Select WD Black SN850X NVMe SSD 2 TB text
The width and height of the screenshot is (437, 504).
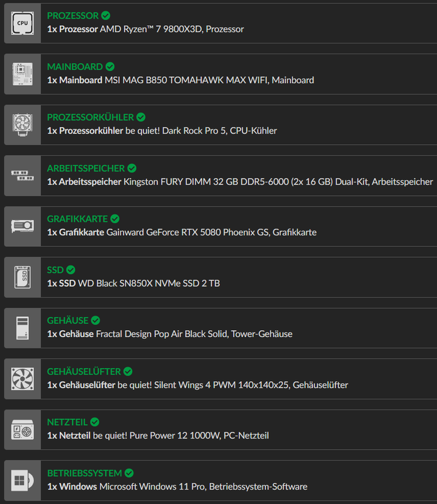tap(149, 283)
